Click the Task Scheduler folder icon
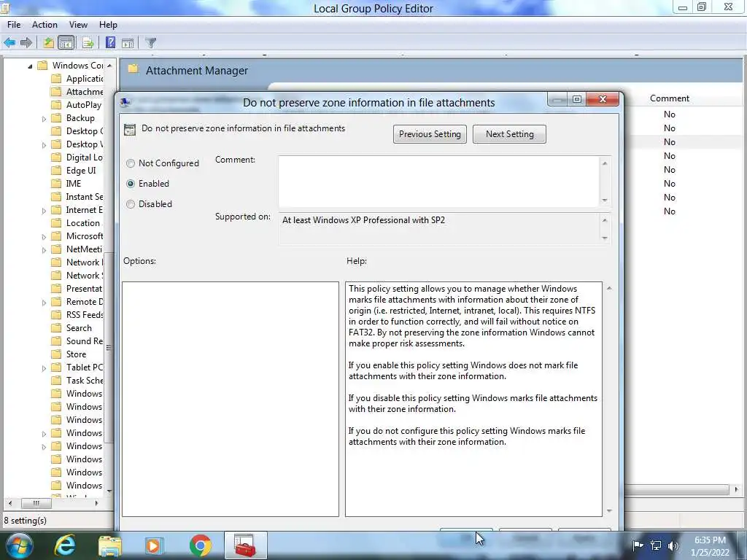Viewport: 747px width, 560px height. click(x=56, y=381)
